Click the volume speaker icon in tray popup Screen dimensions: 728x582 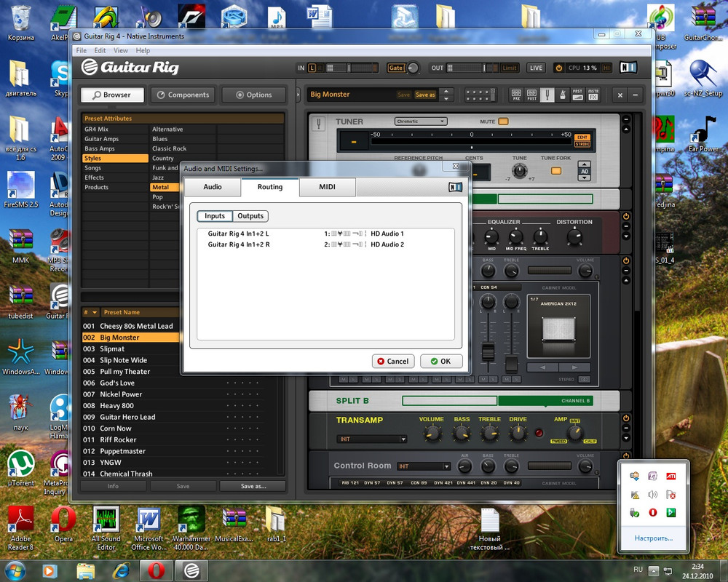pyautogui.click(x=653, y=494)
